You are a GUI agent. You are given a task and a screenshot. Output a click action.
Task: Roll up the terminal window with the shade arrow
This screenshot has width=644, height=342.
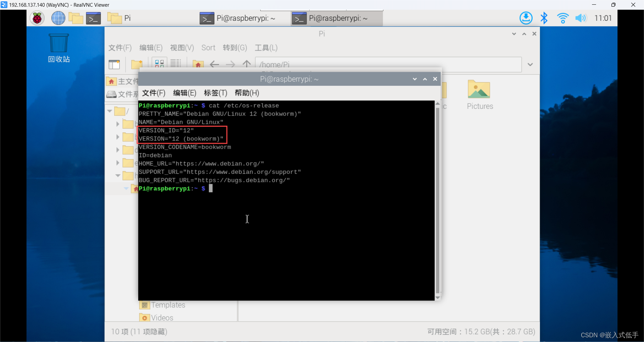coord(425,79)
